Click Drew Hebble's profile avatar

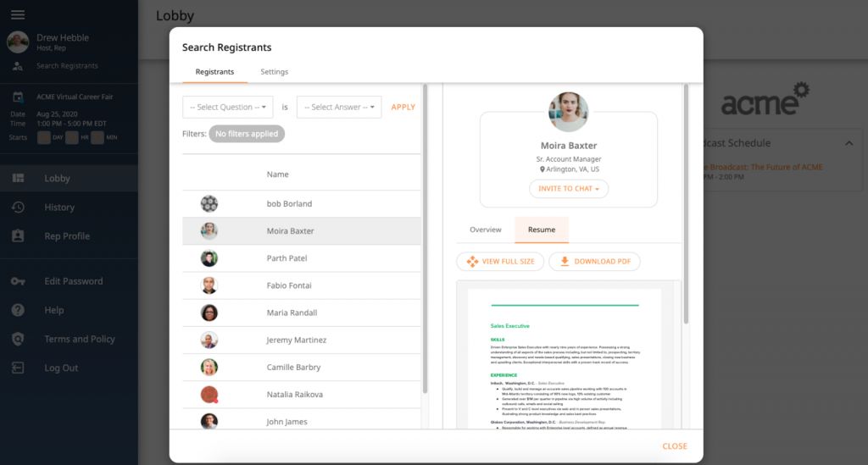pyautogui.click(x=18, y=42)
